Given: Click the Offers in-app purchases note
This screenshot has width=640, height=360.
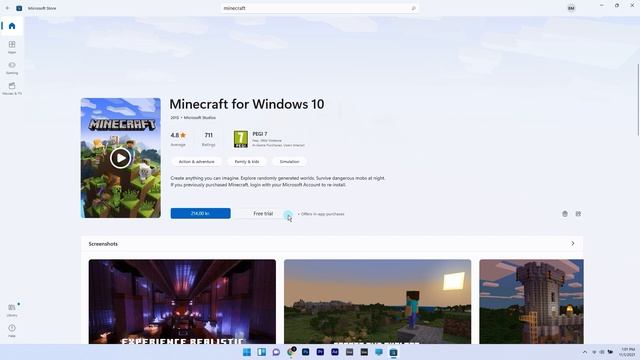Looking at the screenshot, I should [321, 214].
